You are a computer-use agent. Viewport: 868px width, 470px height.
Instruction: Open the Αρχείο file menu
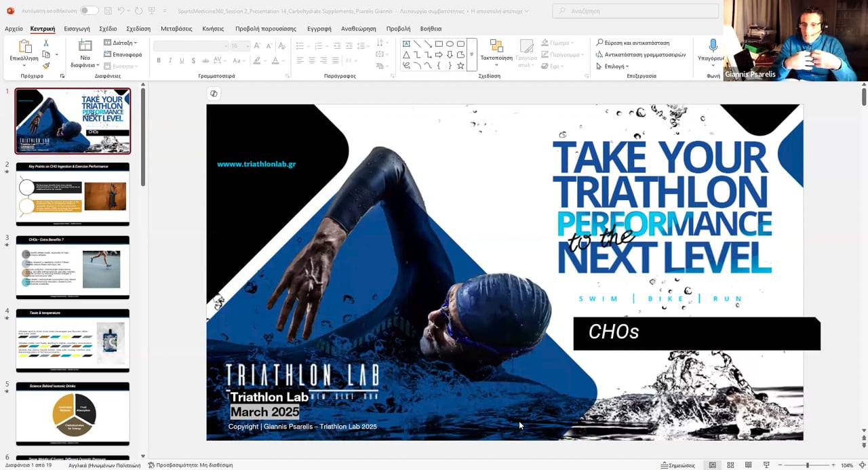14,28
